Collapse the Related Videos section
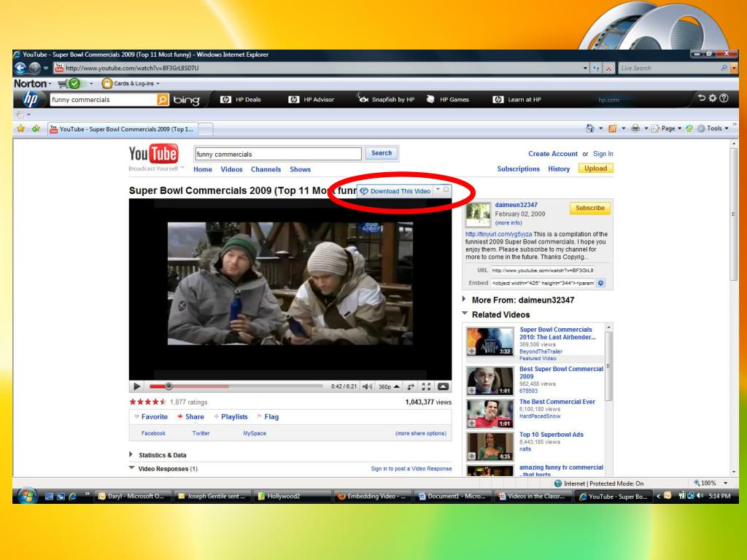The height and width of the screenshot is (560, 747). click(x=465, y=314)
